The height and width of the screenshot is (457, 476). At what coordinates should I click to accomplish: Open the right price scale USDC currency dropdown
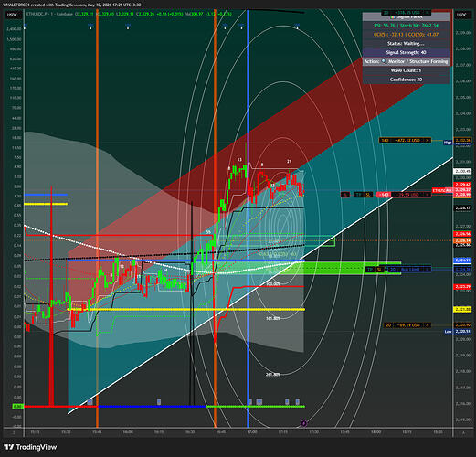pyautogui.click(x=462, y=15)
